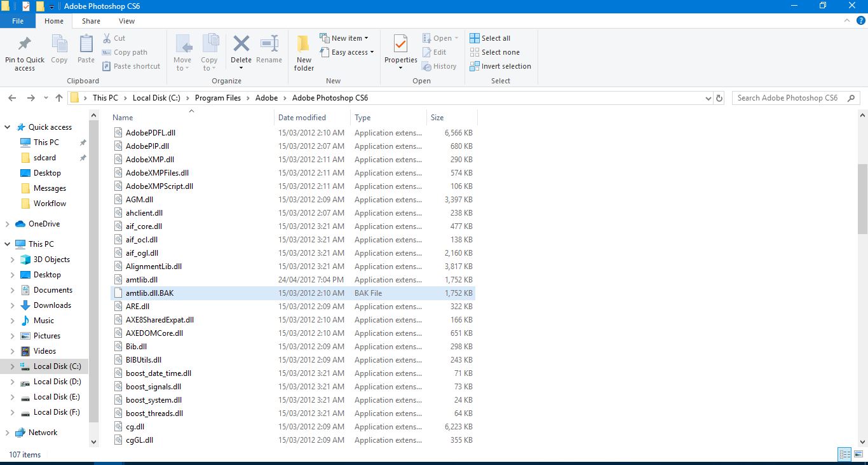Switch to Details view layout

(844, 454)
